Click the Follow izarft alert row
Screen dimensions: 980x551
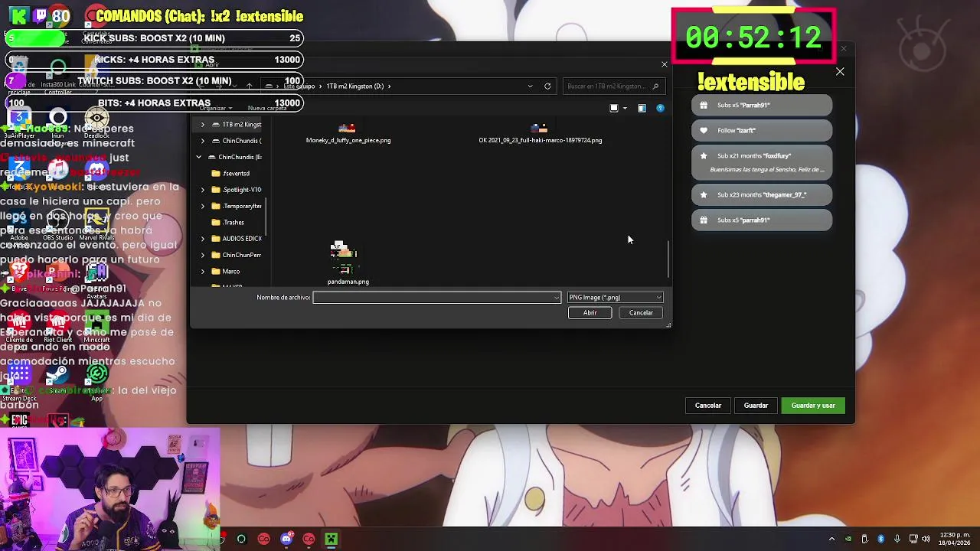coord(762,130)
